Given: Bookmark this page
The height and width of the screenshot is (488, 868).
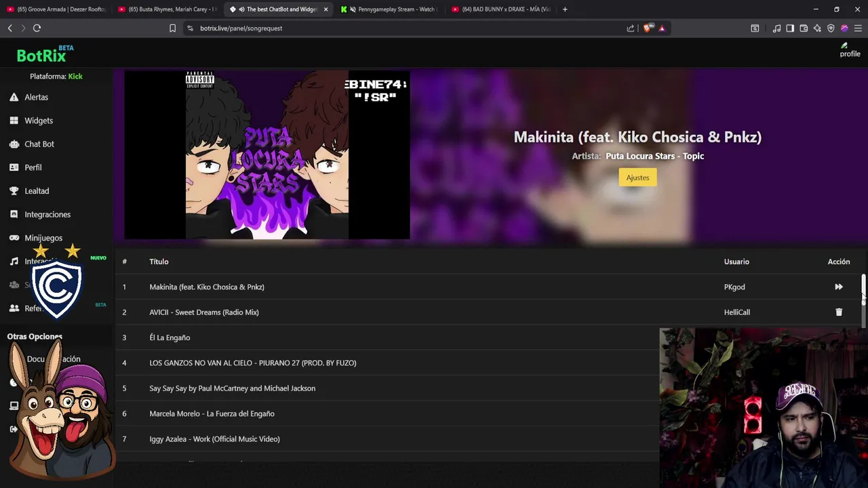Looking at the screenshot, I should click(172, 28).
